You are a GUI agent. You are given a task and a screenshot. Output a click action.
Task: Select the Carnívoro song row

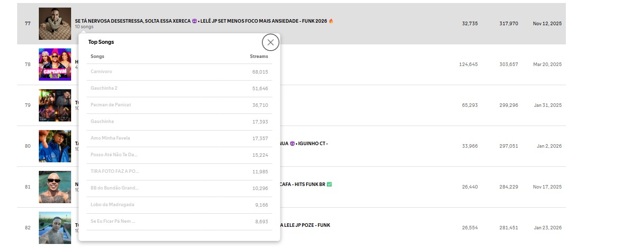(179, 72)
